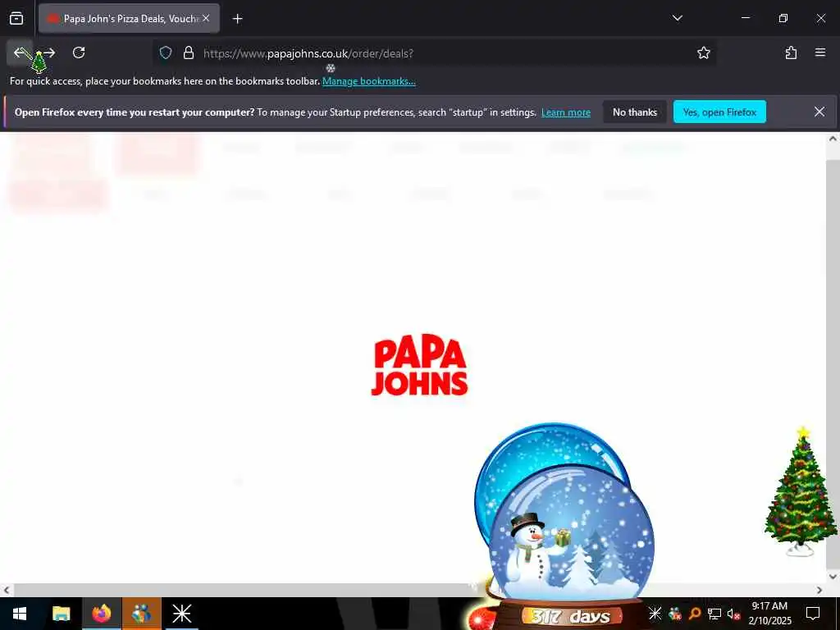
Task: Close the Papa John's Pizza Deals tab
Action: (206, 18)
